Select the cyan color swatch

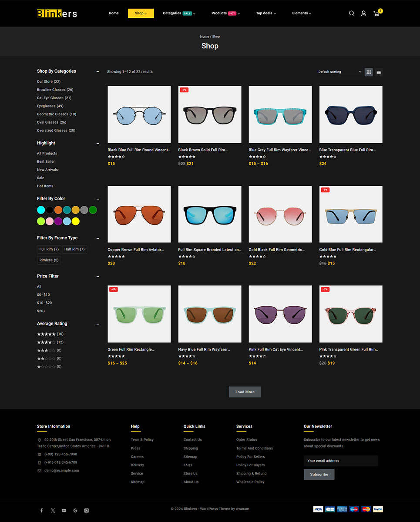click(x=41, y=210)
